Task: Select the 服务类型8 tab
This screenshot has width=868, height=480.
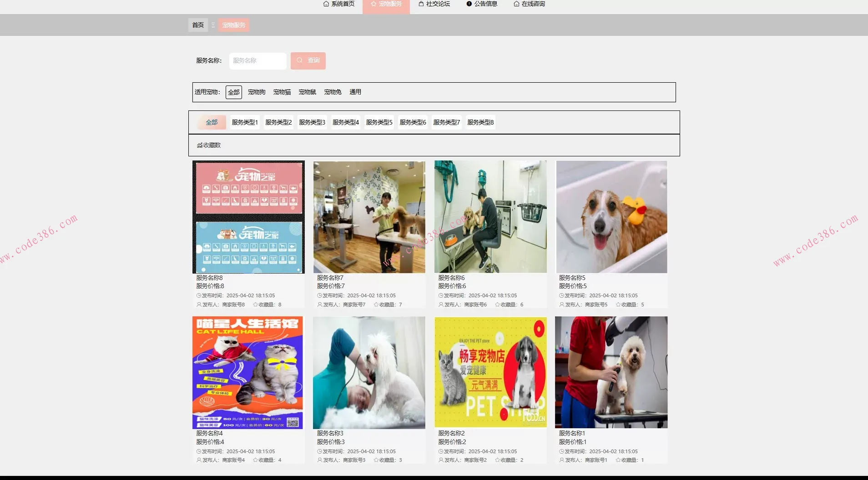Action: pyautogui.click(x=480, y=122)
